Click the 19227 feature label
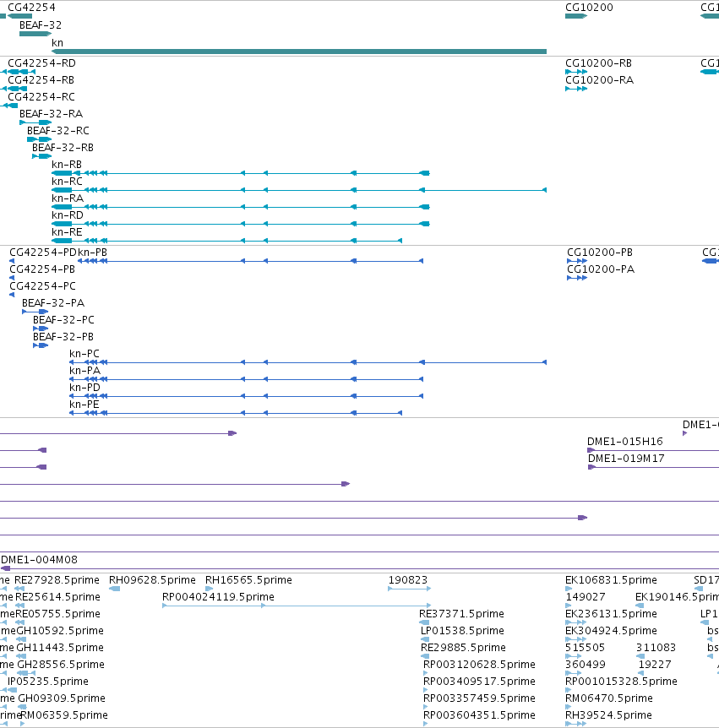 pyautogui.click(x=655, y=665)
